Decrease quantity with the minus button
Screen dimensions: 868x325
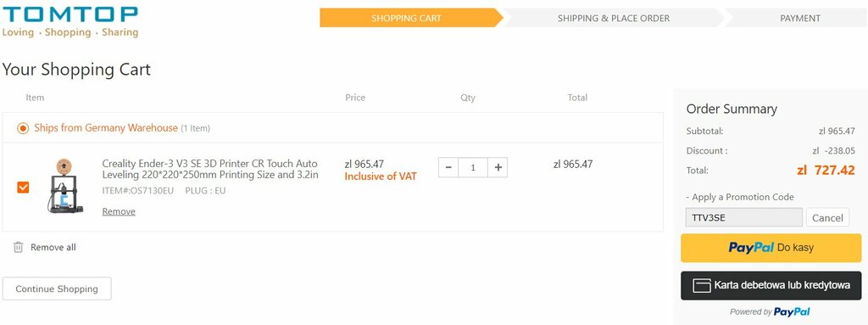448,167
